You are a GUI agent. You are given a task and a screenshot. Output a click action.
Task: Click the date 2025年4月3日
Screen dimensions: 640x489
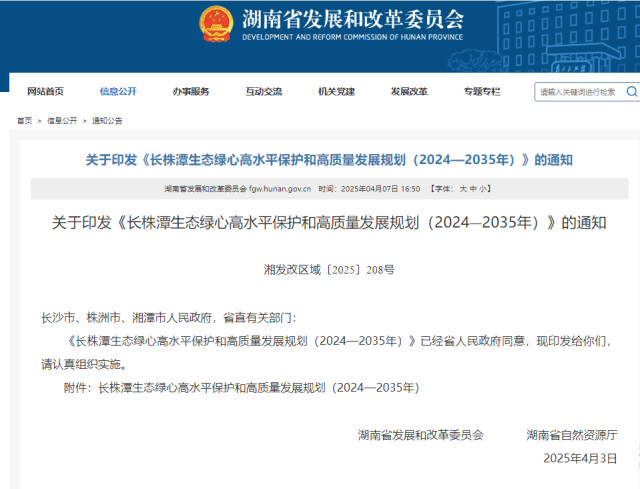580,458
